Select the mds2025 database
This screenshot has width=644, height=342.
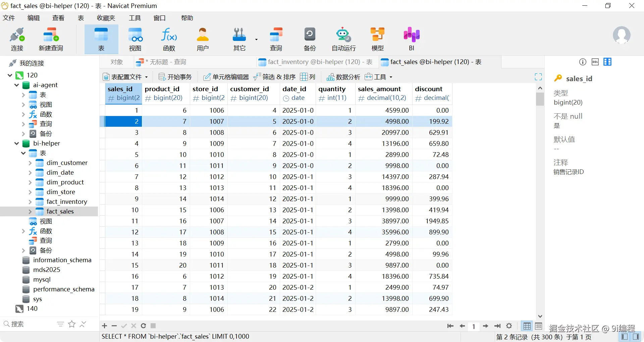click(x=47, y=270)
